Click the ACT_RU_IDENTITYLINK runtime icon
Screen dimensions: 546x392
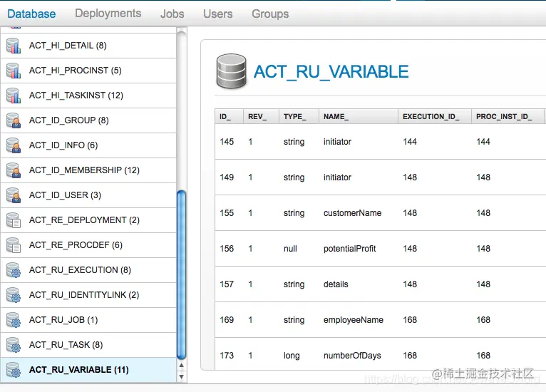pyautogui.click(x=14, y=295)
